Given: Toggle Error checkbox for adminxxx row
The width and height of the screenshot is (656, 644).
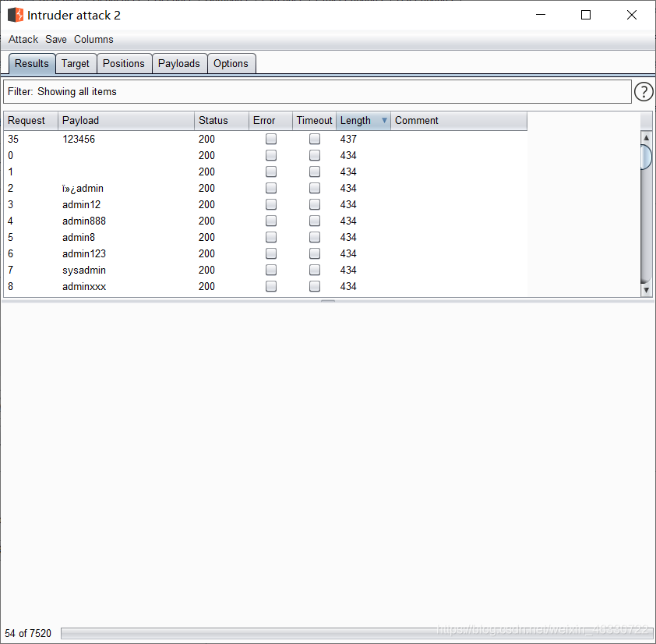Looking at the screenshot, I should pos(271,286).
